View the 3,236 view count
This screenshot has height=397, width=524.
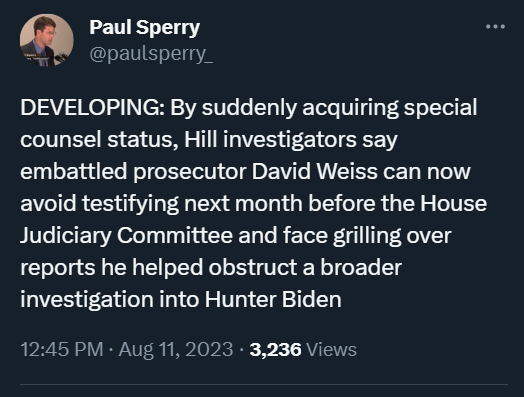point(275,350)
